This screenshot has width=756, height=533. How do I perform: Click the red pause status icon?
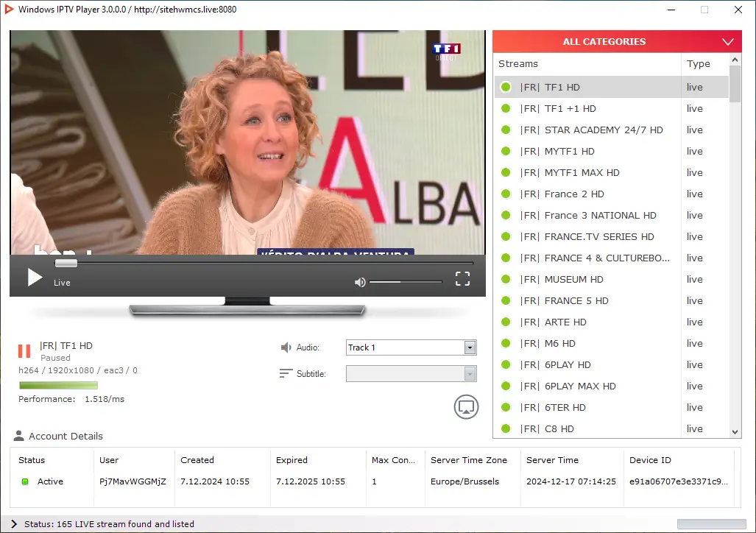coord(24,350)
